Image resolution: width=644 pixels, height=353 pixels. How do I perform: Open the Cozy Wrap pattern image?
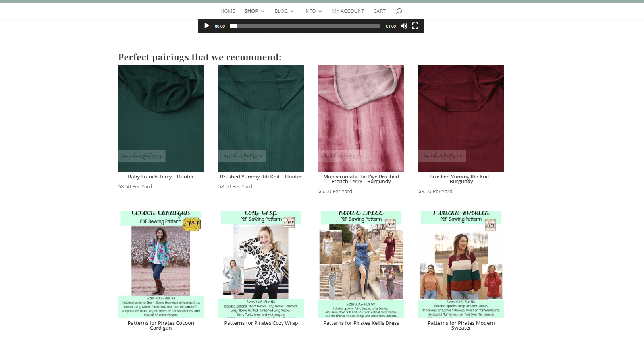pyautogui.click(x=261, y=264)
